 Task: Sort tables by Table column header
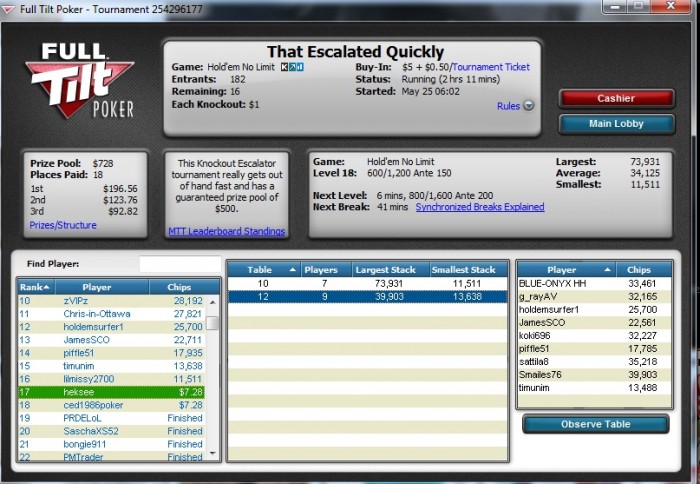263,270
